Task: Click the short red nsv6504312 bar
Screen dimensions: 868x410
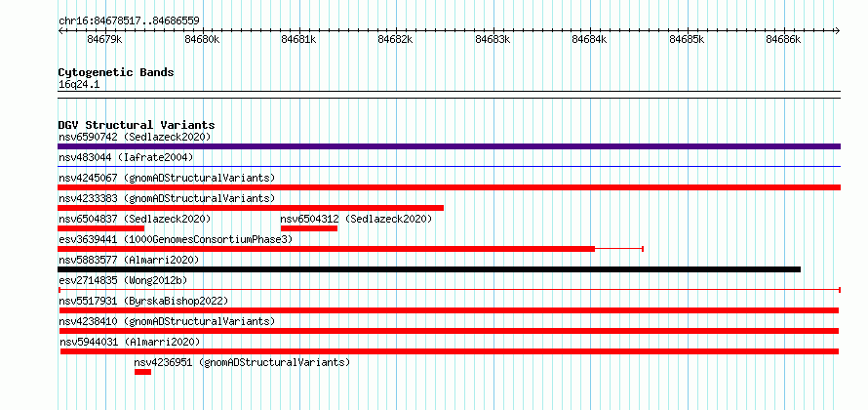Action: coord(309,228)
